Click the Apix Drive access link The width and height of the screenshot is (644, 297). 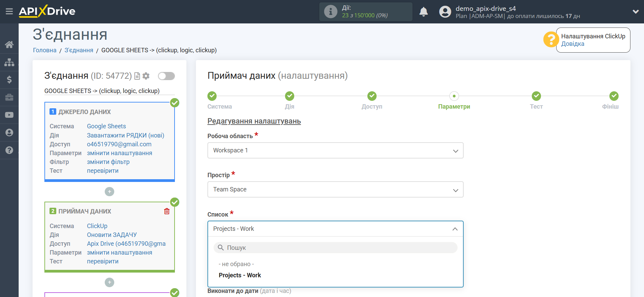[126, 244]
